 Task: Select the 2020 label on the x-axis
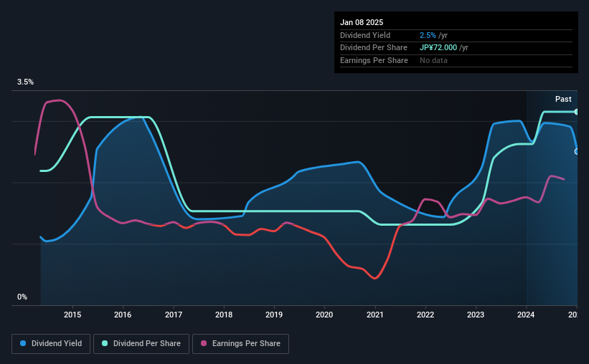click(324, 315)
